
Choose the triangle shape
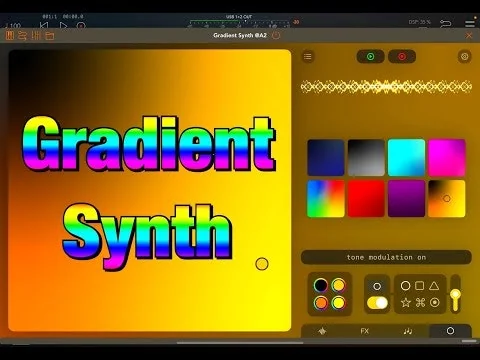pyautogui.click(x=434, y=286)
